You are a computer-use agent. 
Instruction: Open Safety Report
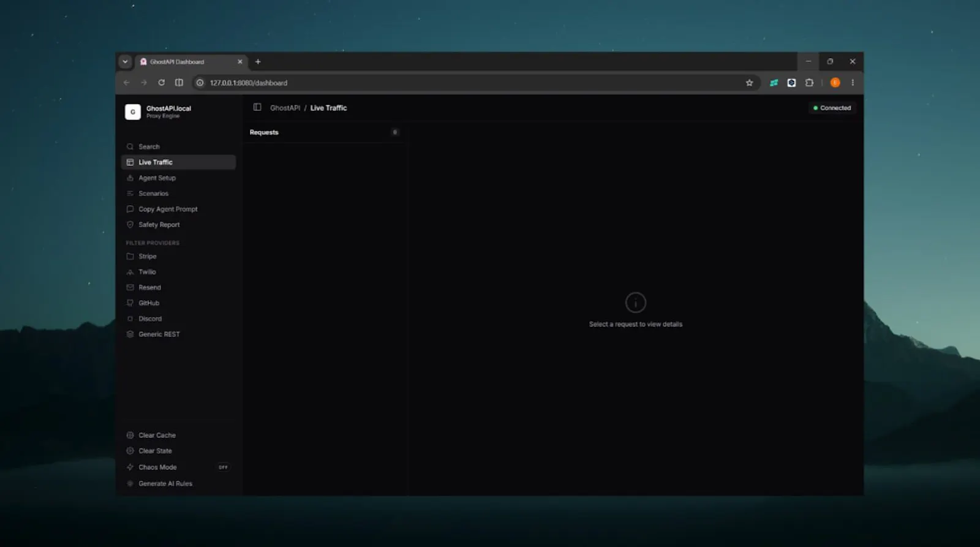[178, 225]
